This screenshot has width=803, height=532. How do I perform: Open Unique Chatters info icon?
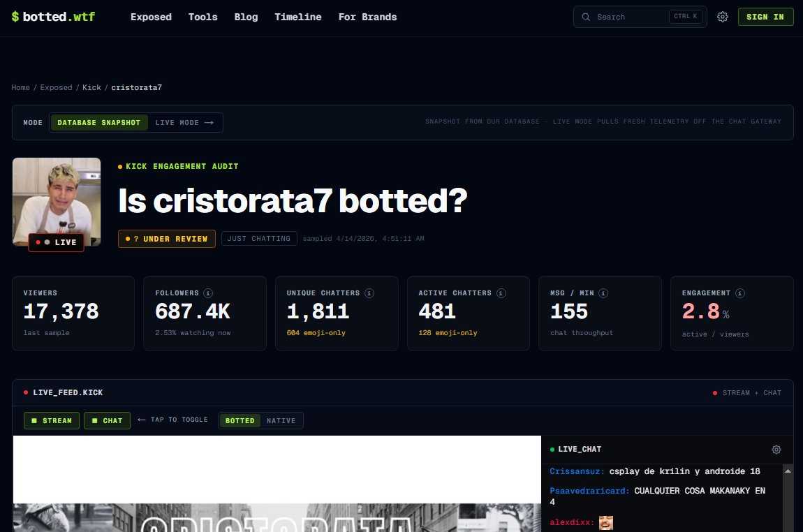click(x=369, y=293)
